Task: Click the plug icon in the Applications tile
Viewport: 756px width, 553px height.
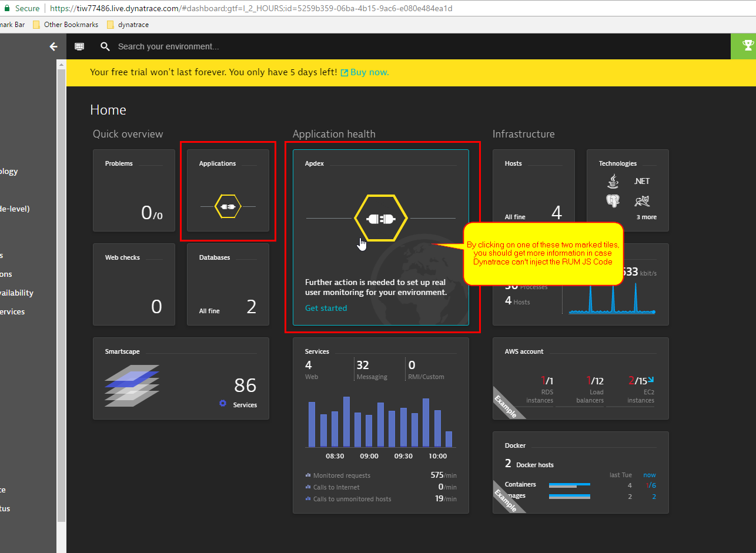Action: (x=228, y=206)
